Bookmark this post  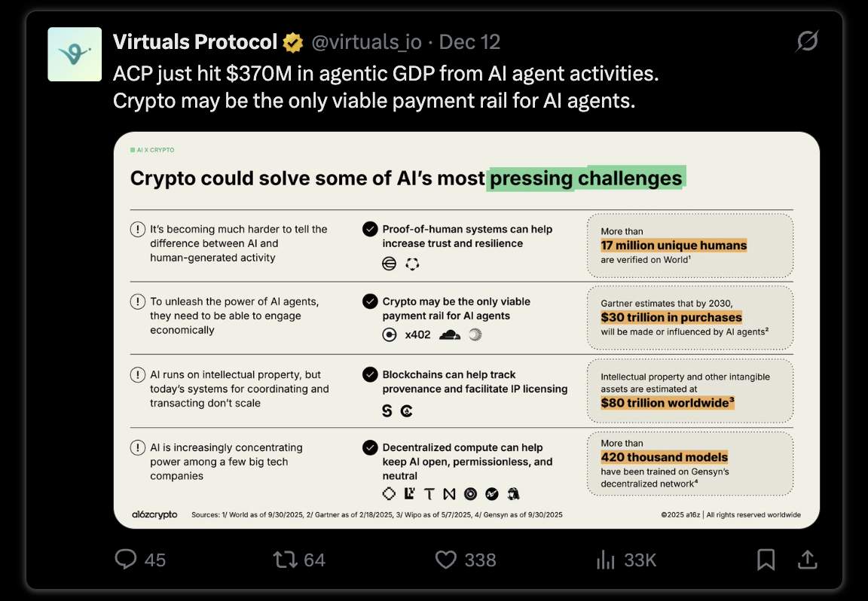(x=766, y=560)
